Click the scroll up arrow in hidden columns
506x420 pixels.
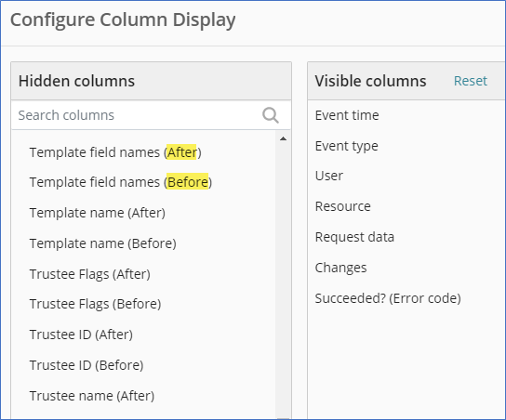(x=283, y=138)
